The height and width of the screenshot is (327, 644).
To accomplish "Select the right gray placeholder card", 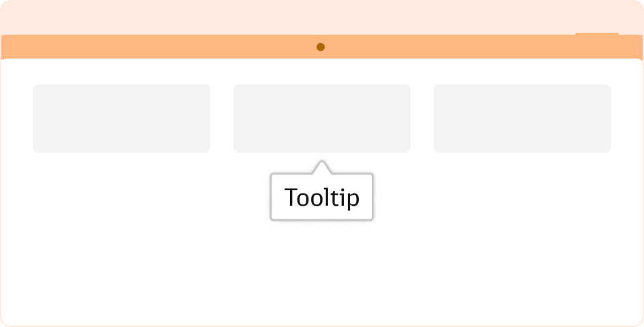I will (523, 118).
